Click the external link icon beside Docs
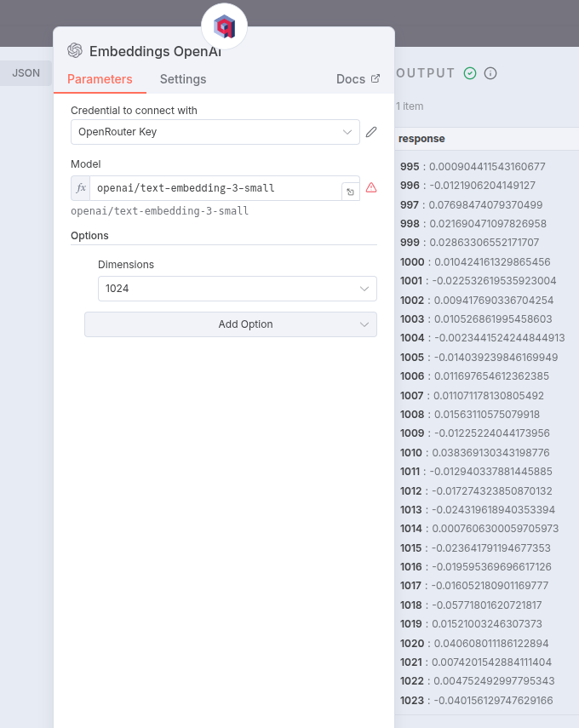 (x=375, y=78)
